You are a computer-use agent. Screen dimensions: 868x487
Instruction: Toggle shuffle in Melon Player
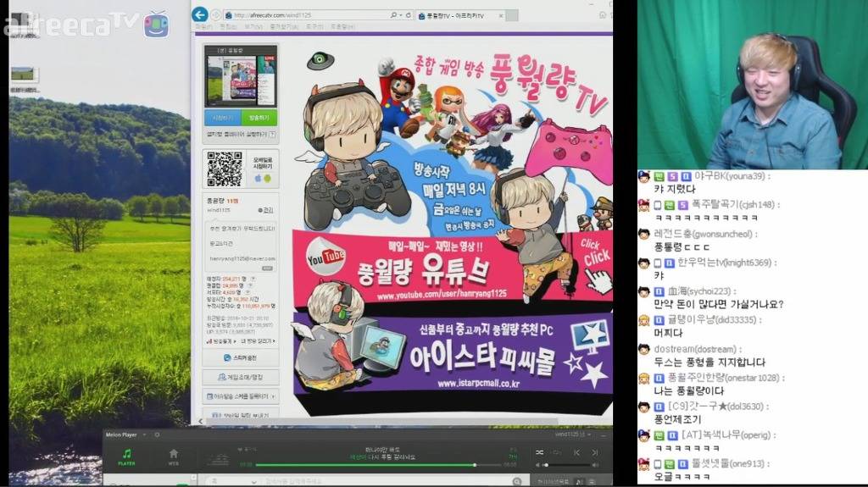pos(540,452)
